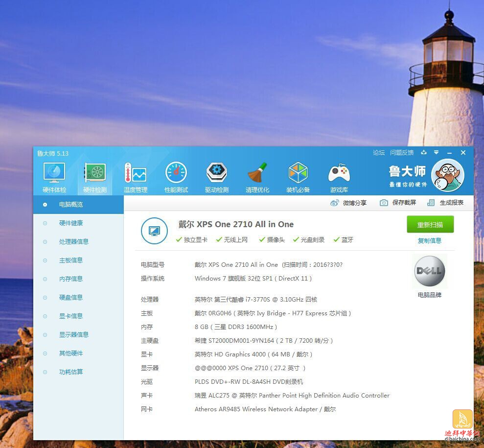This screenshot has height=448, width=484.
Task: Open 装机必备 essential software cube
Action: pyautogui.click(x=298, y=178)
